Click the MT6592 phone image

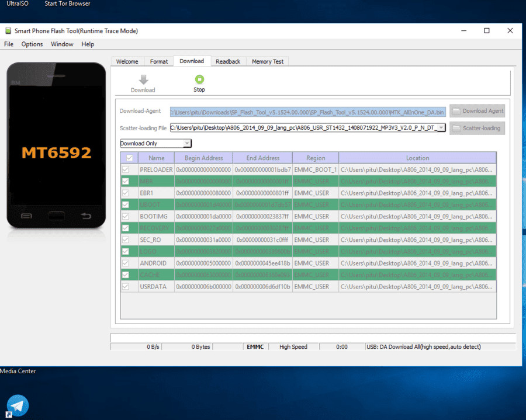pyautogui.click(x=56, y=145)
